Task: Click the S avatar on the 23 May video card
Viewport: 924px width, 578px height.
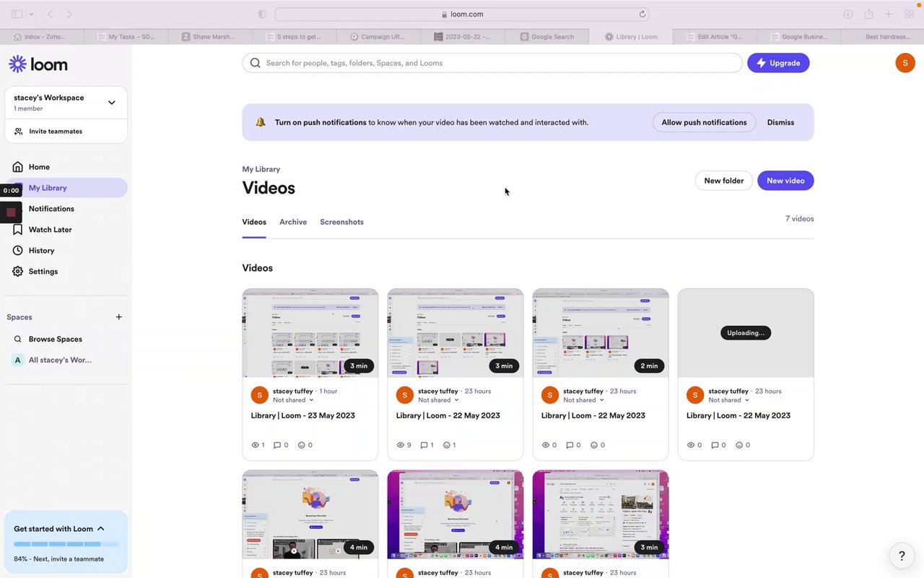Action: pyautogui.click(x=260, y=395)
